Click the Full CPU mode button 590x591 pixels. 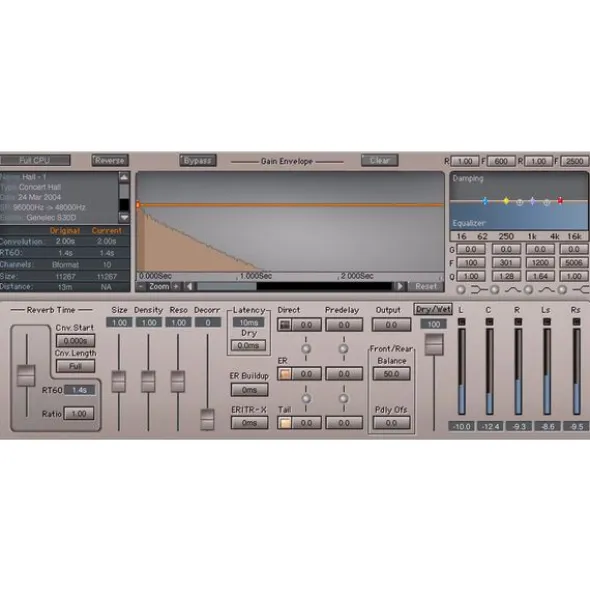(x=35, y=160)
